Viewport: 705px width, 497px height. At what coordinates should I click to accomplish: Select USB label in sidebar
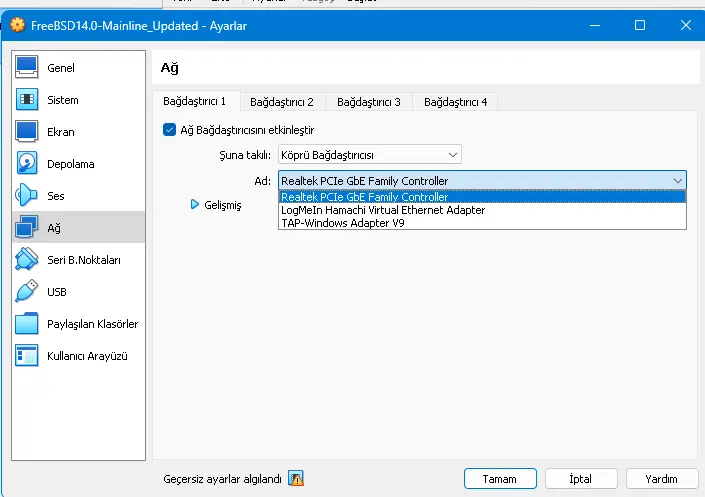click(x=57, y=292)
